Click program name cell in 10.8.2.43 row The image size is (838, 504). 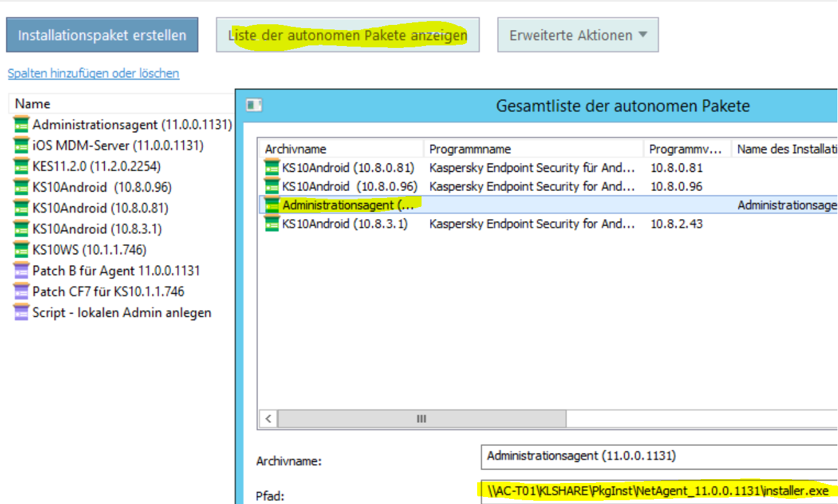(x=533, y=224)
